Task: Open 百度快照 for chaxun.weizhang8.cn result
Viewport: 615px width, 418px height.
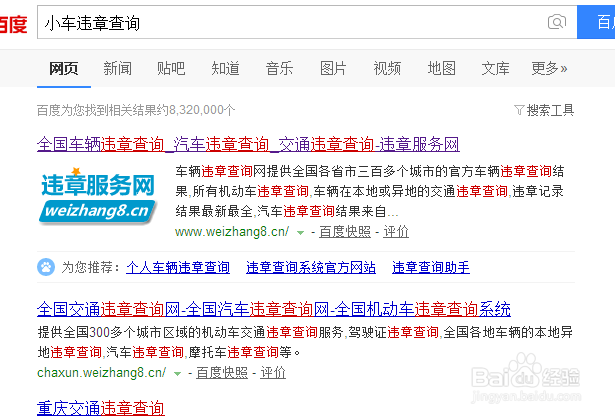Action: click(222, 373)
